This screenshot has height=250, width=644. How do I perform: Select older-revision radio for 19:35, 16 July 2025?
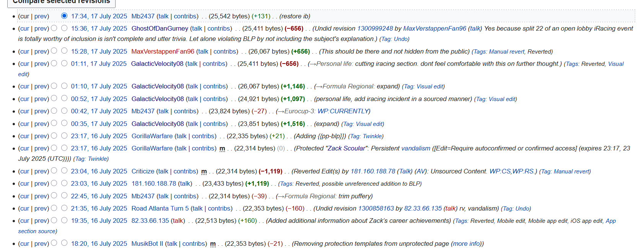point(54,220)
